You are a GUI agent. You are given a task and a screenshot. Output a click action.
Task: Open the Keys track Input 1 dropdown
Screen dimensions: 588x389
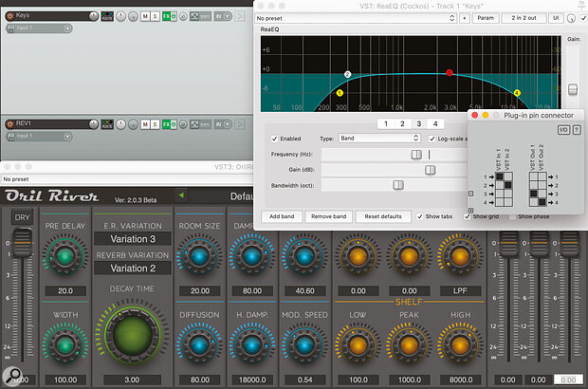point(67,28)
